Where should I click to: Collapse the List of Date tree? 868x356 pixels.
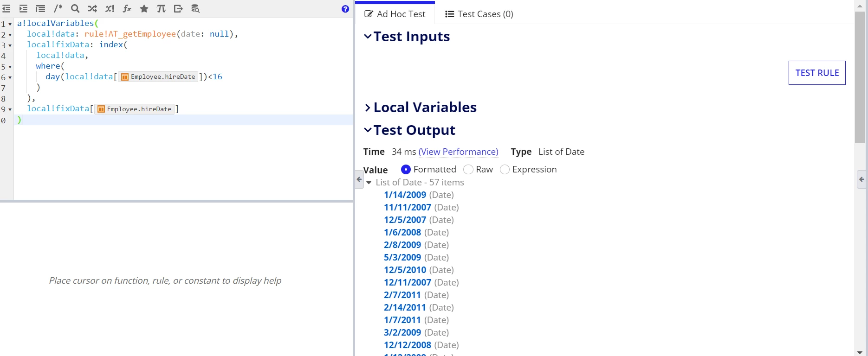[x=369, y=183]
